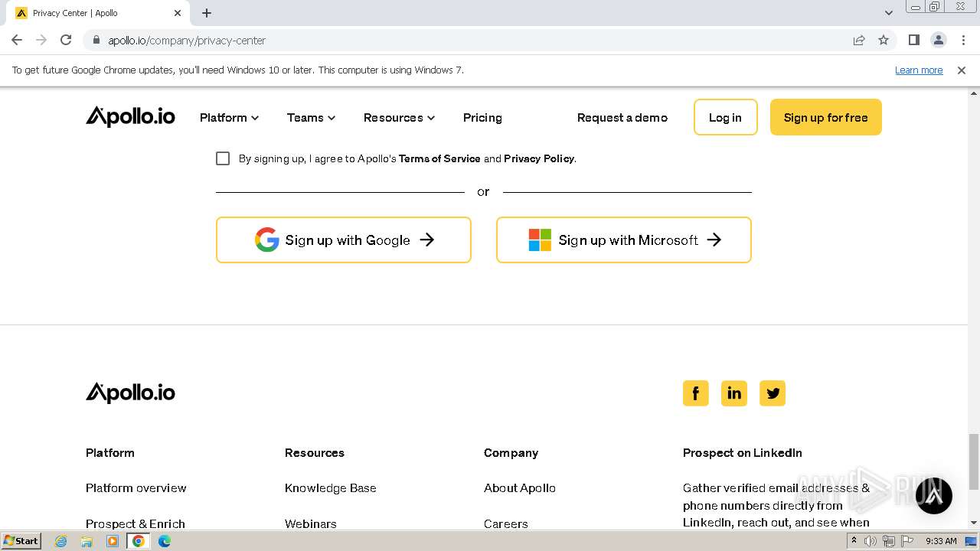The image size is (980, 551).
Task: Agree to Terms of Service checkbox
Action: coord(223,158)
